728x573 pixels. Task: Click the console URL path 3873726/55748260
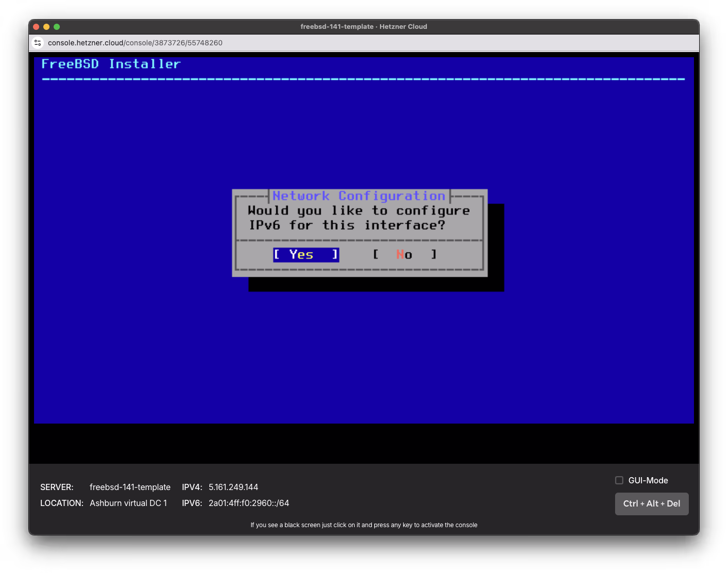[187, 43]
